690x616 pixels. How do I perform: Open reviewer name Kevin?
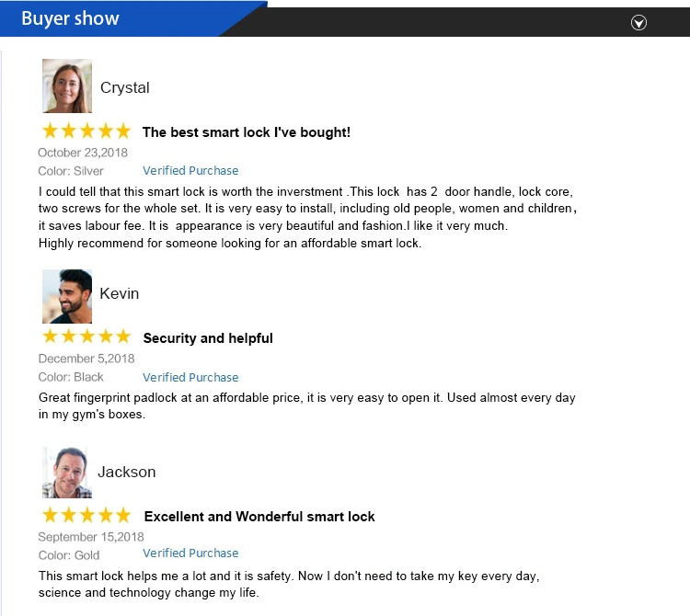pyautogui.click(x=120, y=294)
